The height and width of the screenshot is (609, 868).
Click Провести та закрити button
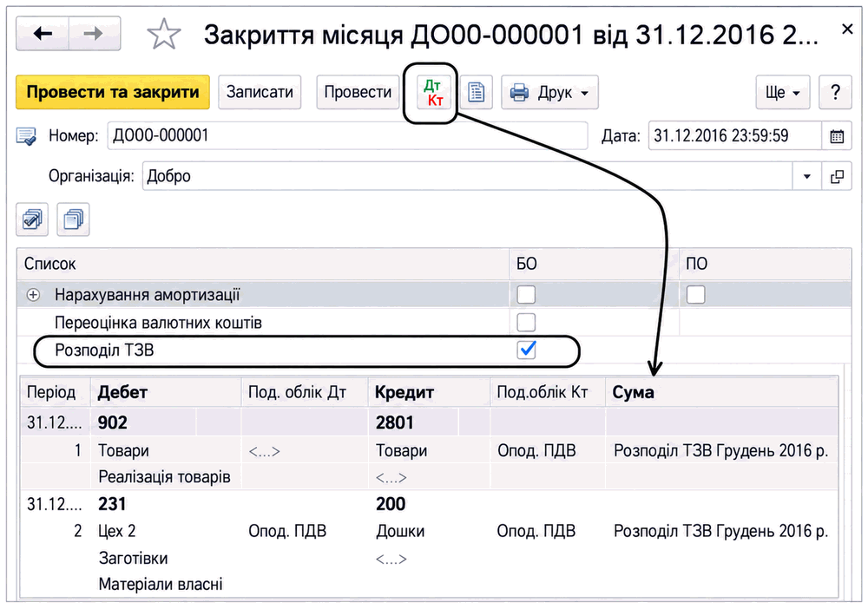point(113,92)
